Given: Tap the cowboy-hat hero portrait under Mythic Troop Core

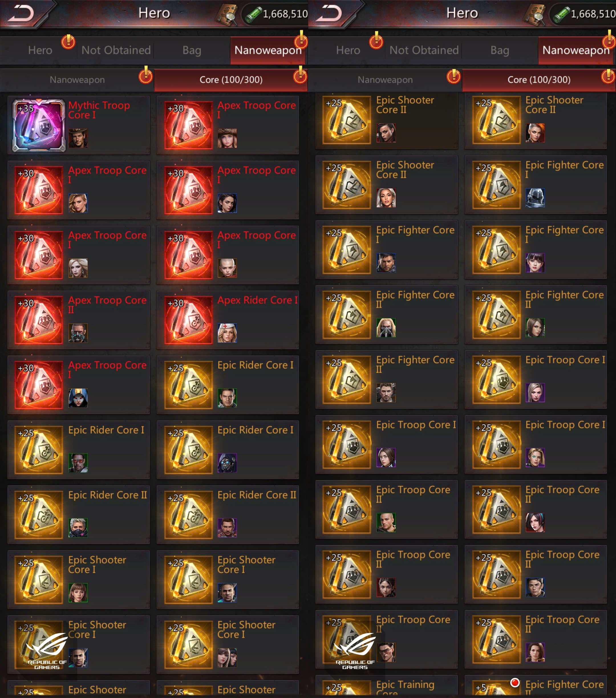Looking at the screenshot, I should (x=78, y=138).
